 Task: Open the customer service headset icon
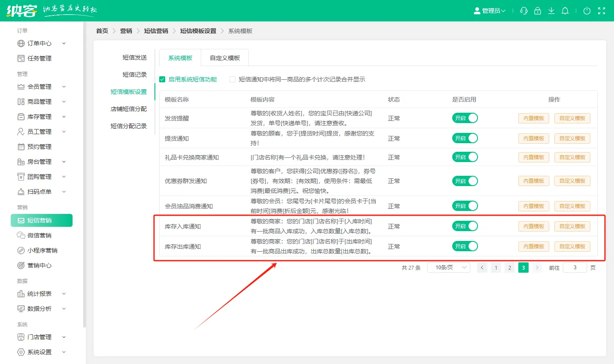523,11
